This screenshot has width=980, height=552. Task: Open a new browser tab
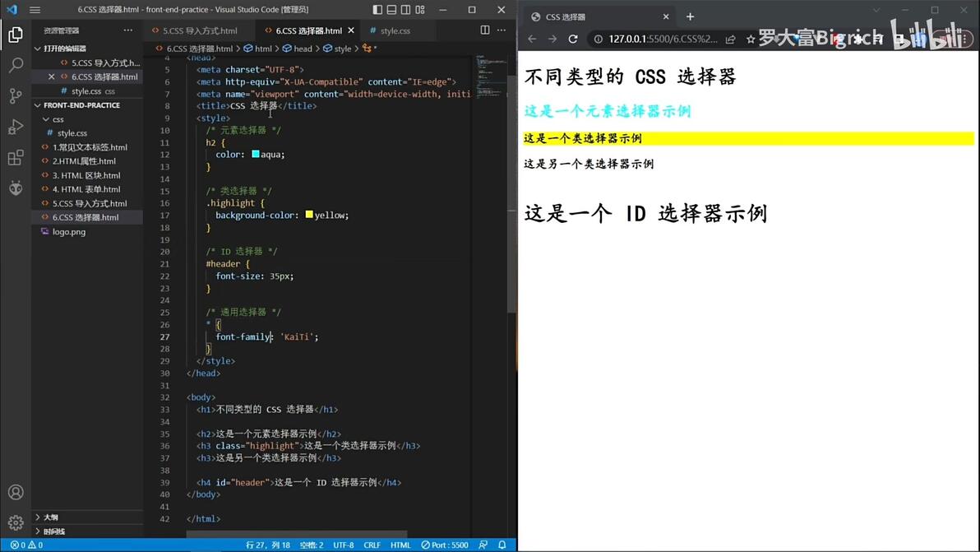pyautogui.click(x=690, y=17)
